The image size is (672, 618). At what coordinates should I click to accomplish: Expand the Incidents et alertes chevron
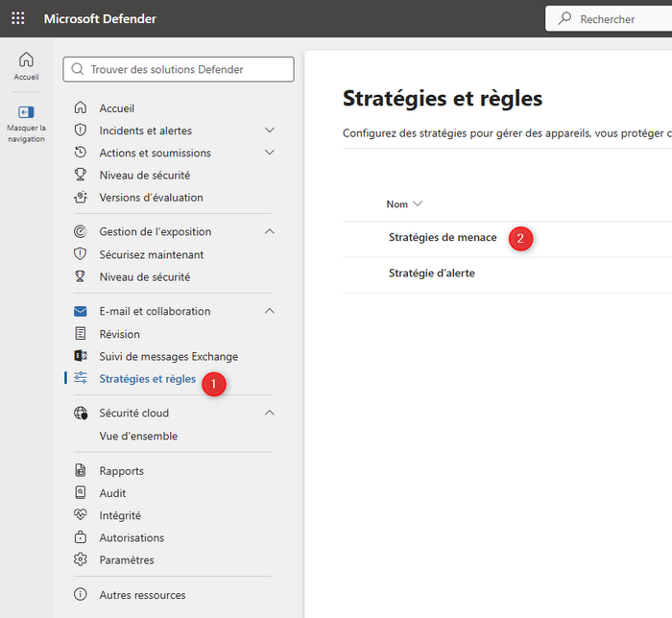click(270, 131)
